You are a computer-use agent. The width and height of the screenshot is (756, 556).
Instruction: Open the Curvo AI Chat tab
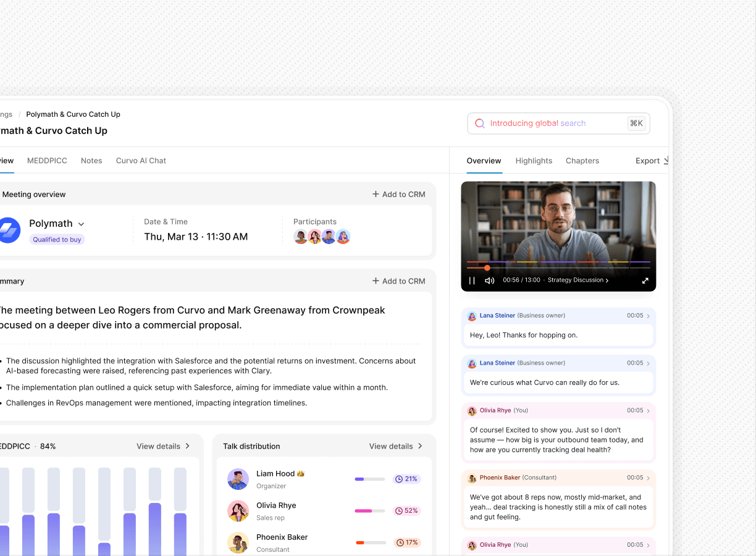point(141,161)
